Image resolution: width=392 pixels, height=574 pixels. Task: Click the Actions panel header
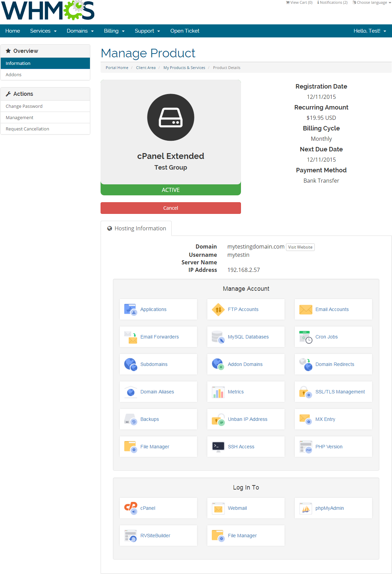point(45,94)
